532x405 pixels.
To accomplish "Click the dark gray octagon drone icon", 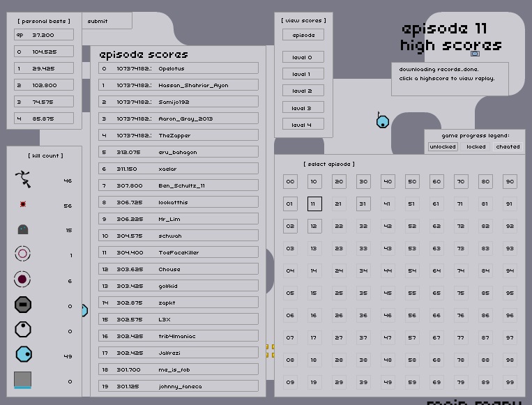I will 23,305.
